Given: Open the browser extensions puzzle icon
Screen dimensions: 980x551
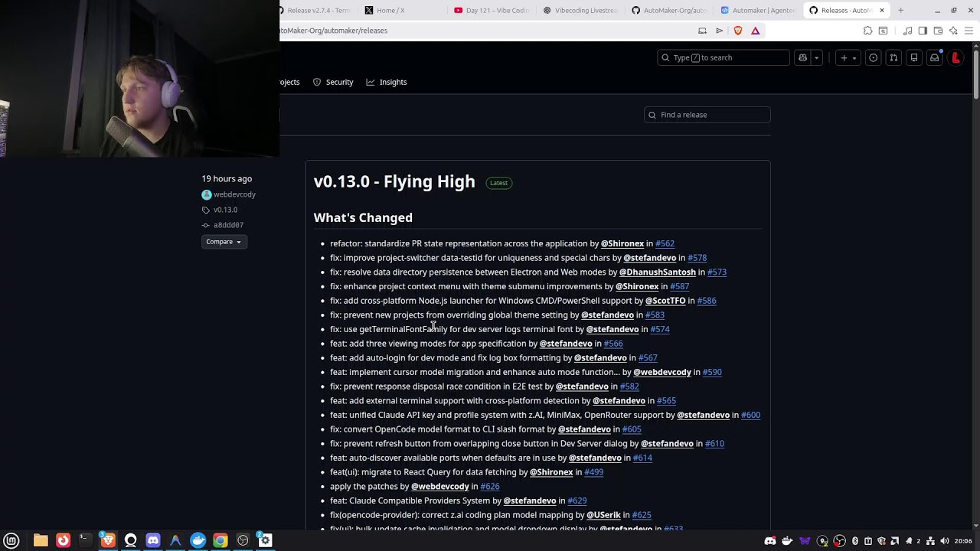Looking at the screenshot, I should coord(867,31).
